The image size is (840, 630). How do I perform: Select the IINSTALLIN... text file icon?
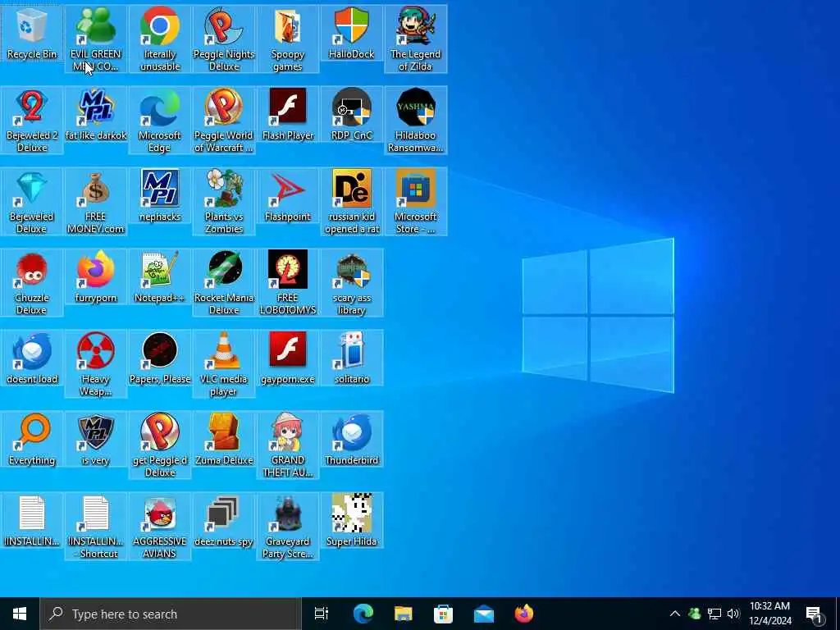[x=32, y=522]
